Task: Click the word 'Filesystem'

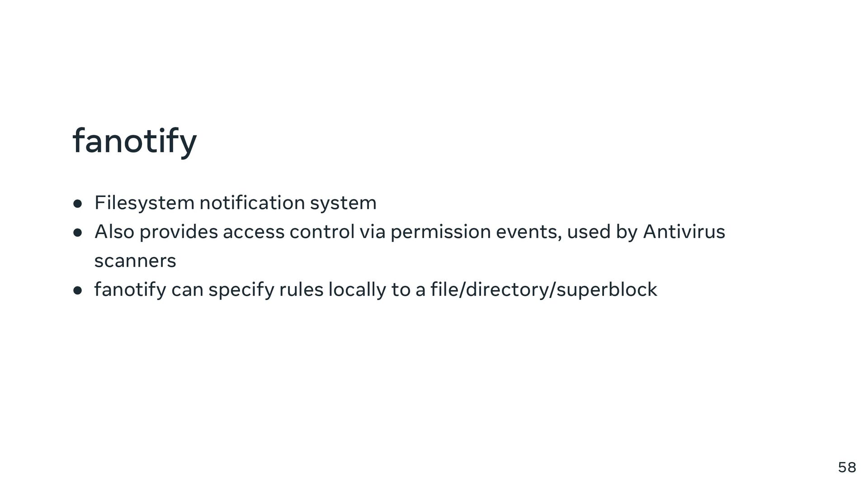Action: (144, 203)
